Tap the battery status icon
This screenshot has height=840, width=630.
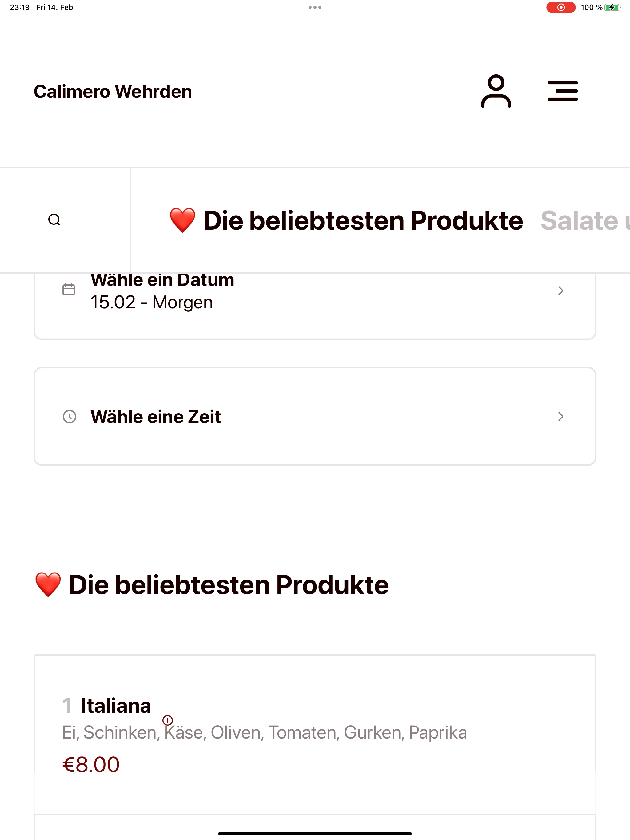[612, 7]
